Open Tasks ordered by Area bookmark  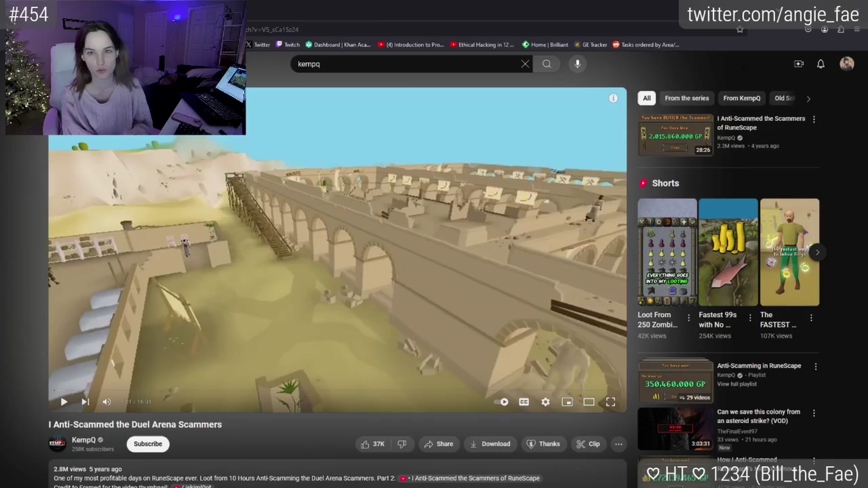point(646,45)
